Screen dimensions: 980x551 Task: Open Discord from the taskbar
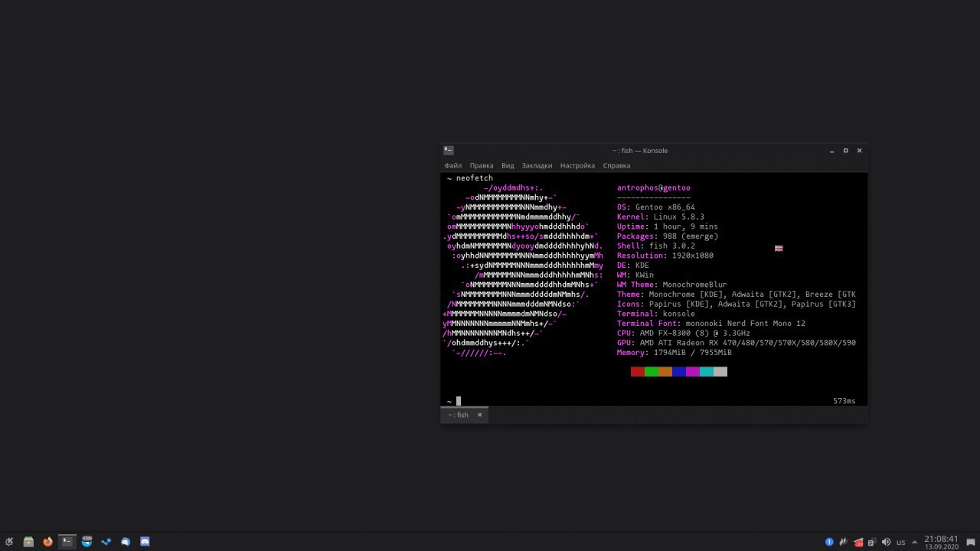click(145, 542)
